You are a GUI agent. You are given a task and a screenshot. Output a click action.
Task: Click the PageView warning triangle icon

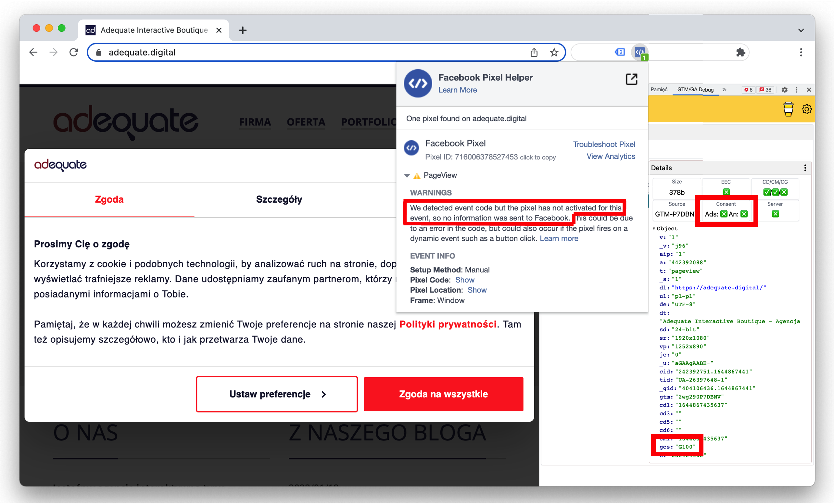417,176
